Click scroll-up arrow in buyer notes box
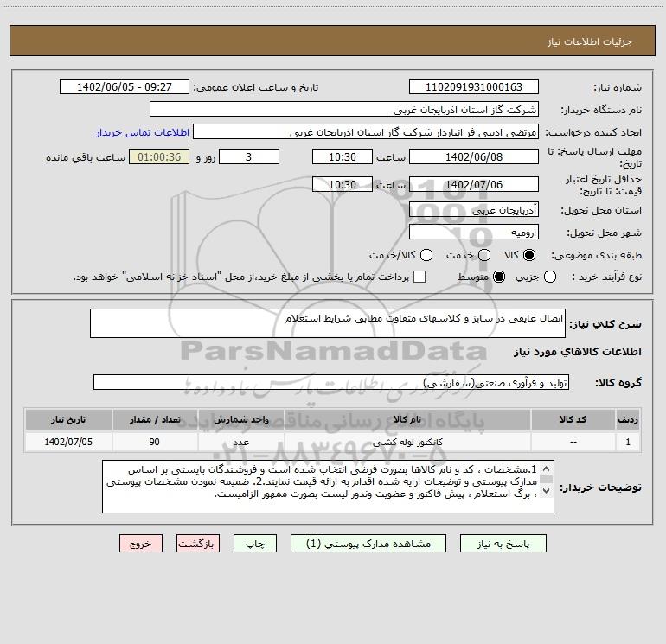Screen dimensions: 666x644 547,469
